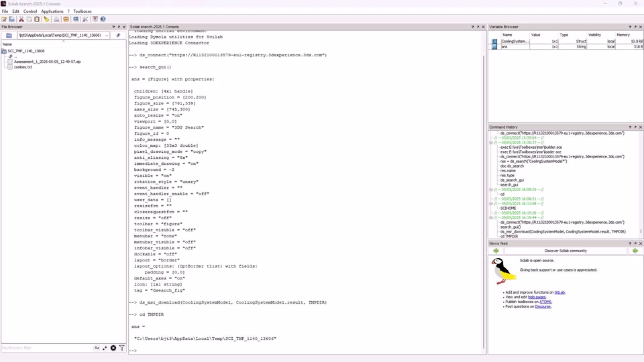This screenshot has width=644, height=362.
Task: Click the folder chooser icon in File Browser
Action: [9, 36]
